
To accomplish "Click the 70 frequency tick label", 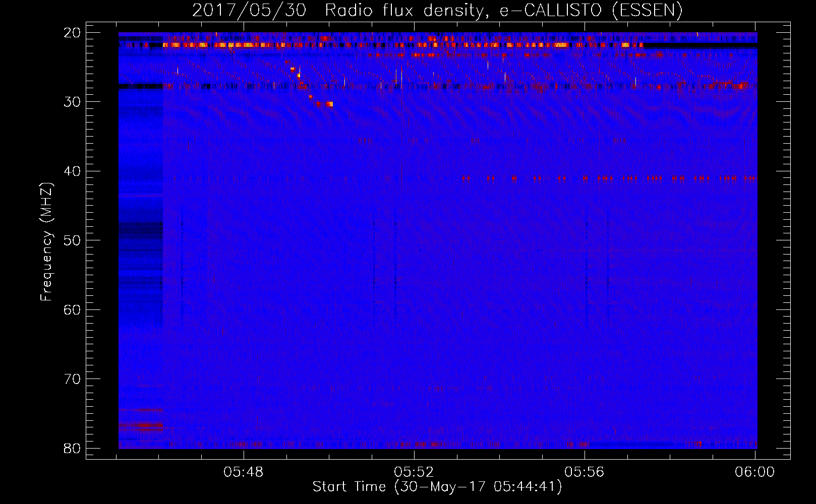I will [x=72, y=379].
